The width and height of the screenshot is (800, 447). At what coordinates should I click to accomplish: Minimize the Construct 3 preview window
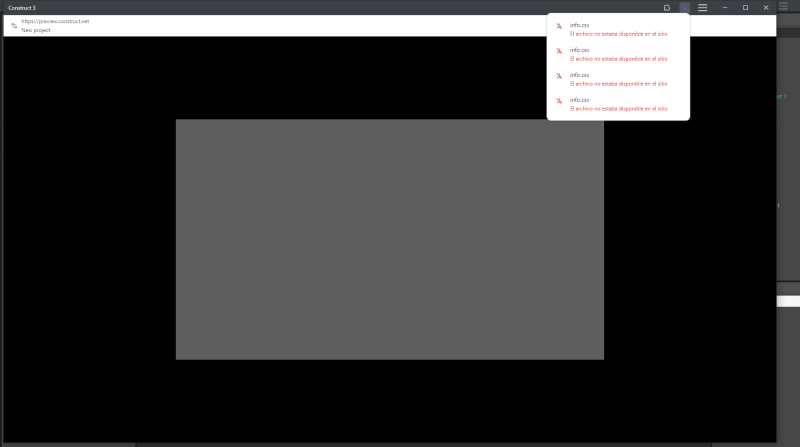click(724, 8)
